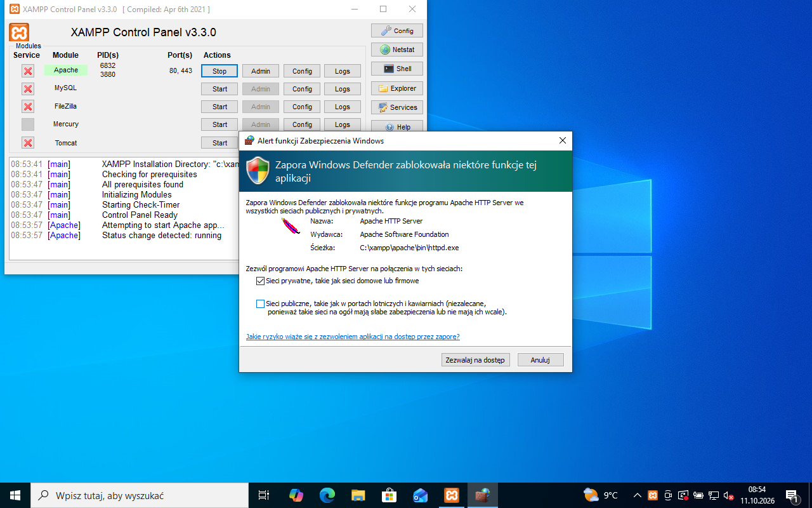812x508 pixels.
Task: Open the taskbar clock and date
Action: click(757, 495)
